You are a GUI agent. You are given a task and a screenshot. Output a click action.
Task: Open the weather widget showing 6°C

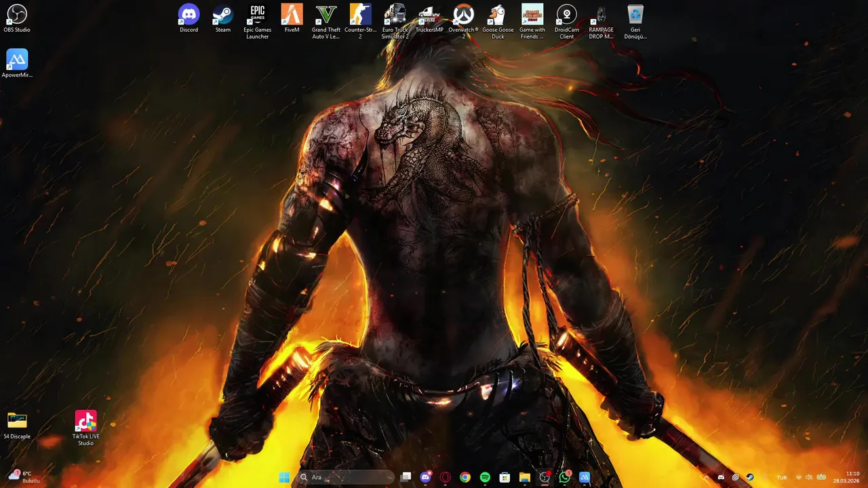pyautogui.click(x=24, y=477)
